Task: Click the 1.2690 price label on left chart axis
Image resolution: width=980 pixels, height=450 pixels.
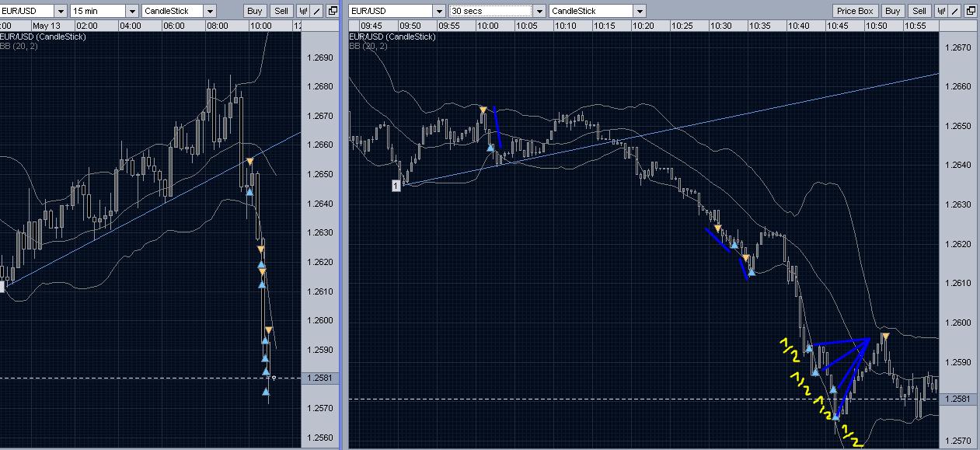Action: pyautogui.click(x=320, y=58)
